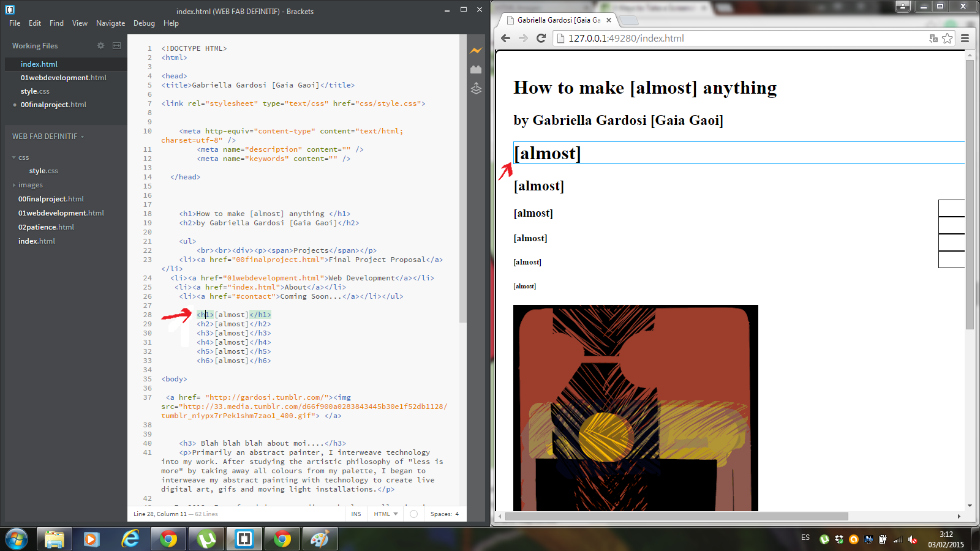The height and width of the screenshot is (551, 980).
Task: Open the network signal tray icon
Action: 898,539
